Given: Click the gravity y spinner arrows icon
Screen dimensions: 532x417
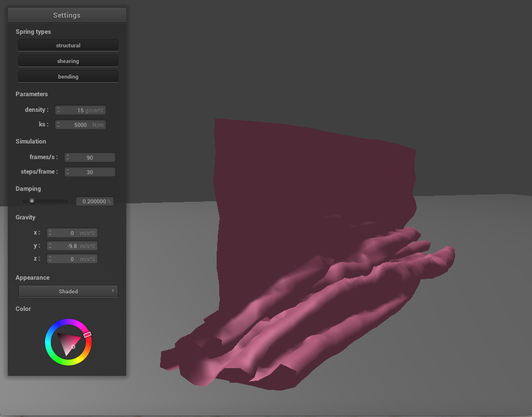Looking at the screenshot, I should (x=50, y=246).
